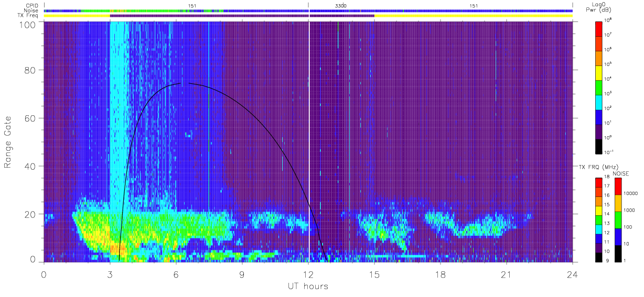Click the 10⁸ label on Lag0 Pwr colorbar
Viewport: 644px width, 297px height.
click(608, 20)
